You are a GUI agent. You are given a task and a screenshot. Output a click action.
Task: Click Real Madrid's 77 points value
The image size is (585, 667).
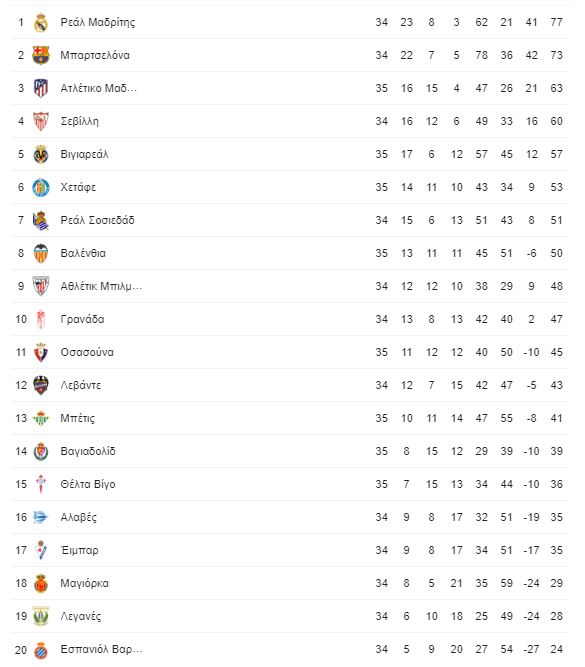click(556, 22)
